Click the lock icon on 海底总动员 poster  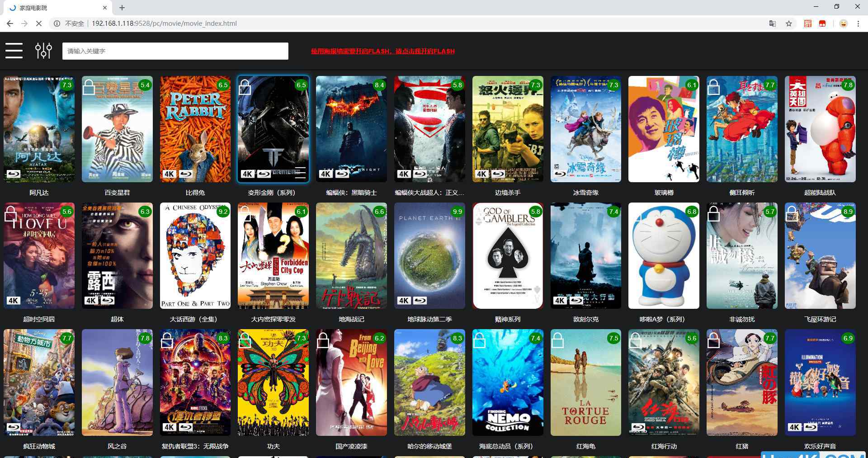point(479,340)
